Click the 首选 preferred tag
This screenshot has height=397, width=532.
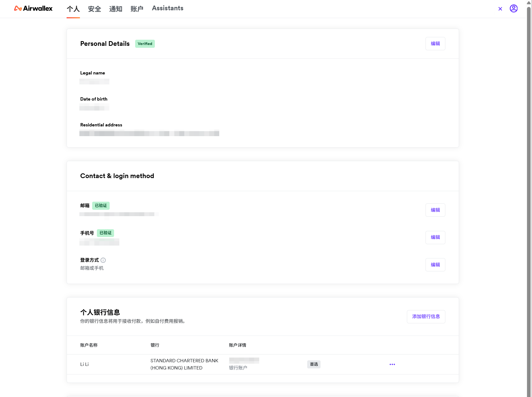click(x=314, y=364)
